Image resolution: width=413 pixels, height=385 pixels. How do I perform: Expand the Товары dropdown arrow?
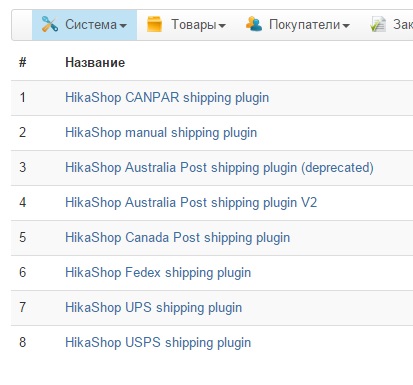point(222,26)
